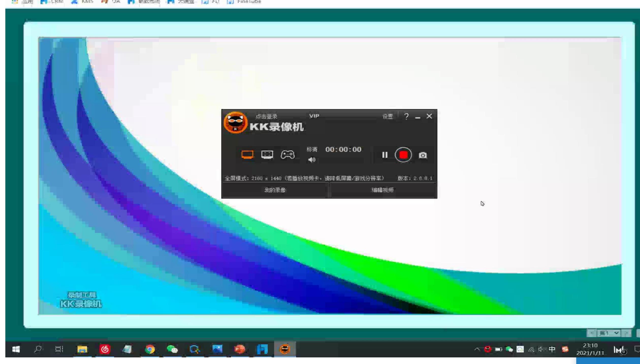The height and width of the screenshot is (364, 640).
Task: Click the Sogou input method S icon
Action: click(x=565, y=350)
